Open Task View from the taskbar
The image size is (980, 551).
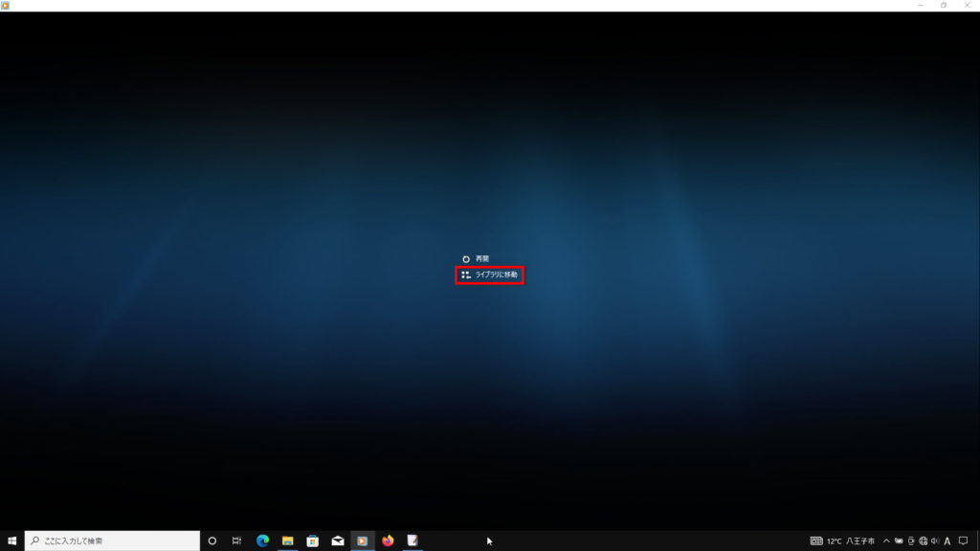tap(236, 540)
